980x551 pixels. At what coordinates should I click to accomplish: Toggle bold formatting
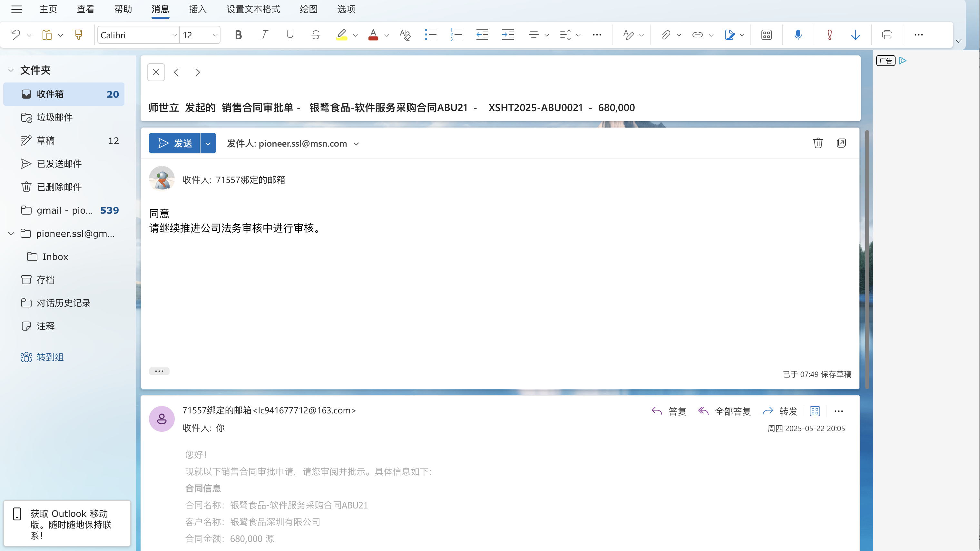(238, 35)
